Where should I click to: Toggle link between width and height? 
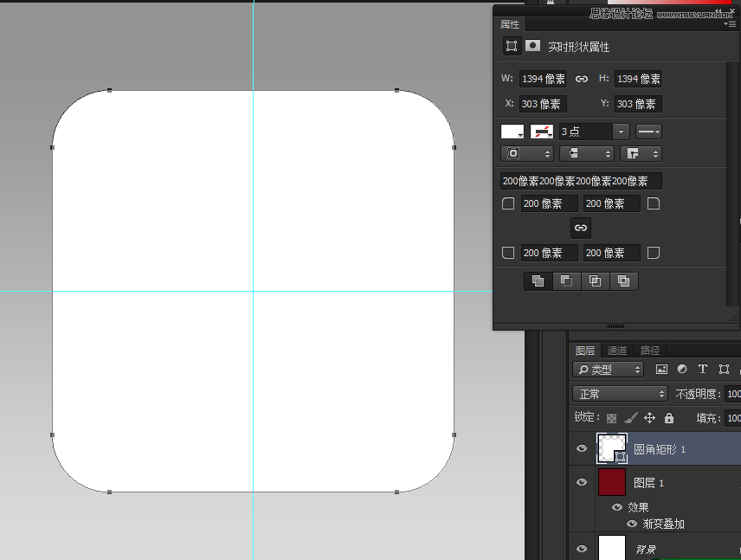point(581,79)
